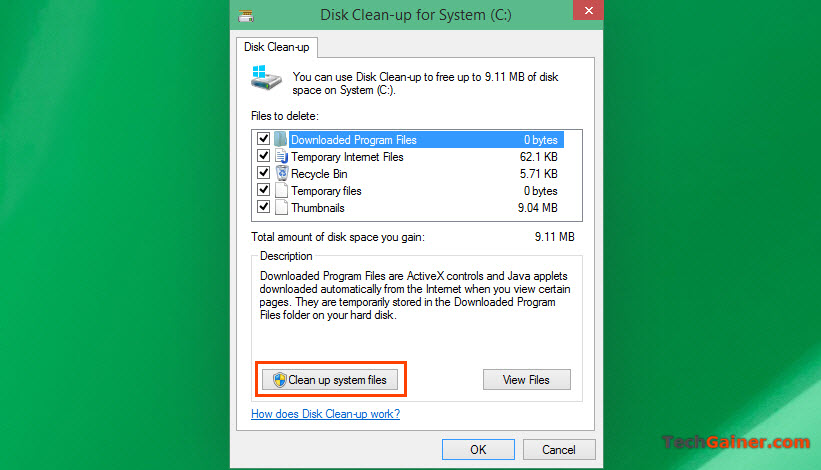Select the Temporary files row label
Image resolution: width=821 pixels, height=470 pixels.
coord(326,191)
